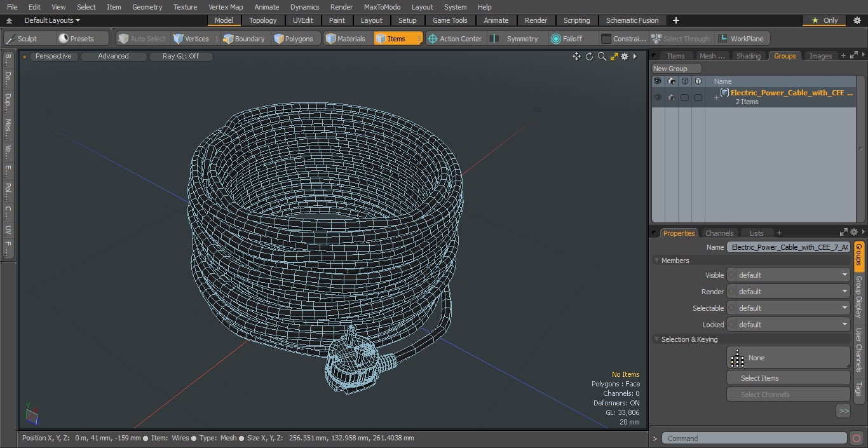Image resolution: width=868 pixels, height=448 pixels.
Task: Open the Action Center options
Action: [x=455, y=39]
